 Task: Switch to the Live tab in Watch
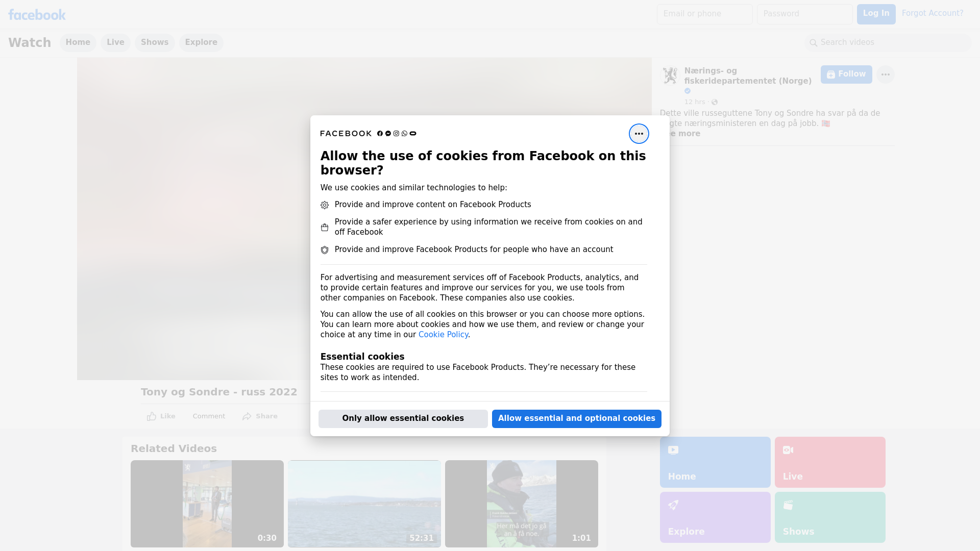tap(115, 42)
